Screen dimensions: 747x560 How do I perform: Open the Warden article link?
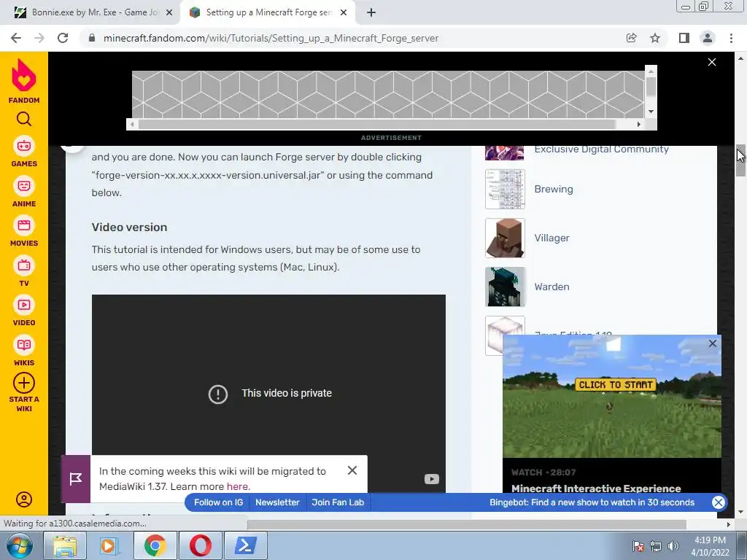click(551, 287)
